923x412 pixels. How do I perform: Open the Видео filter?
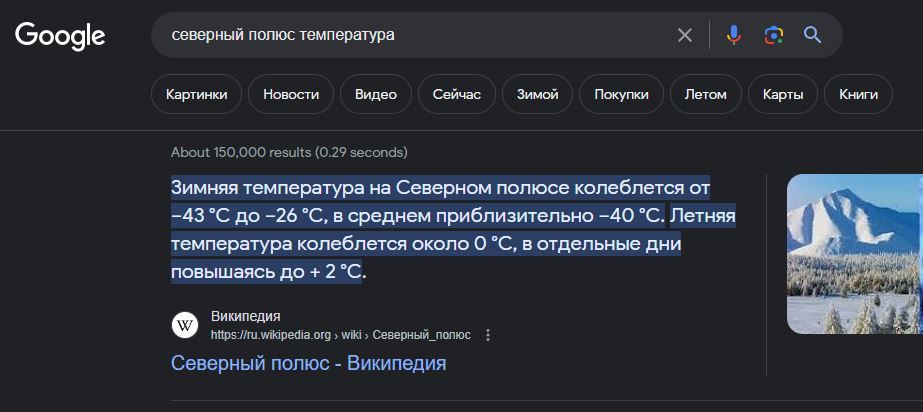[x=376, y=95]
